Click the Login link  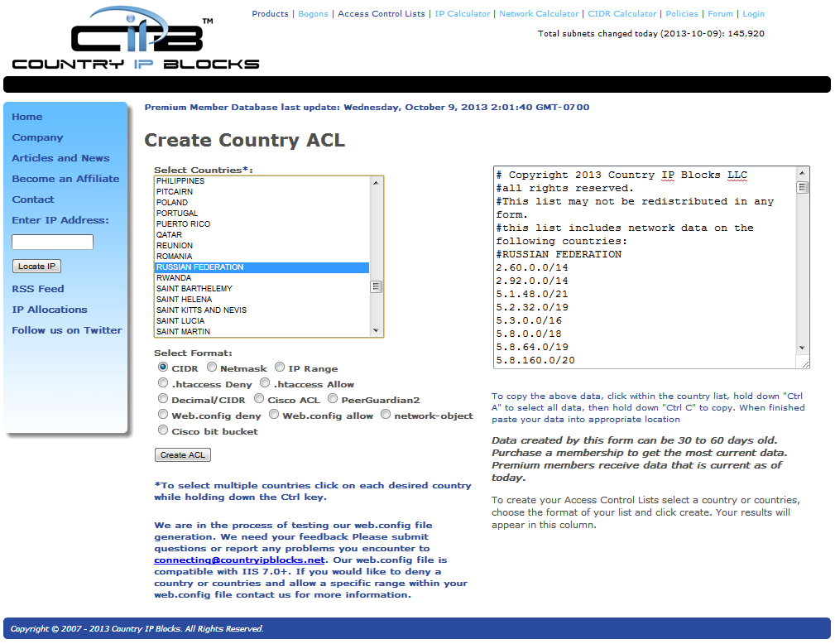tap(754, 14)
